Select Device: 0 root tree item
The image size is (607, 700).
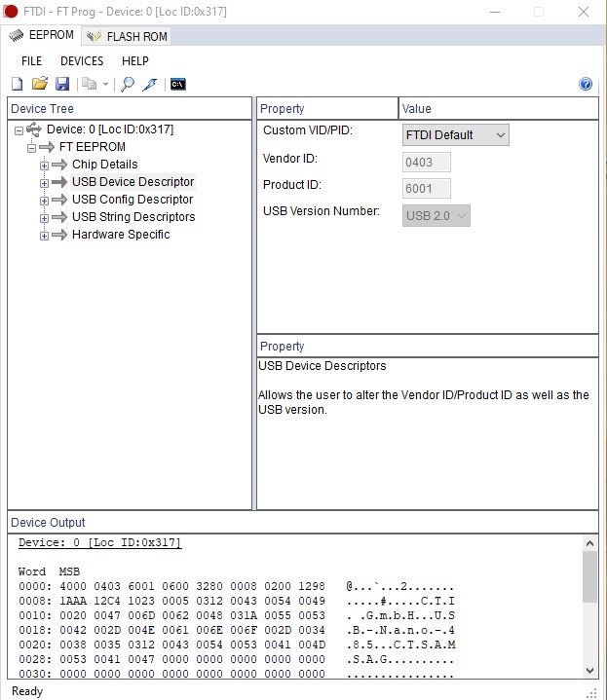point(109,129)
